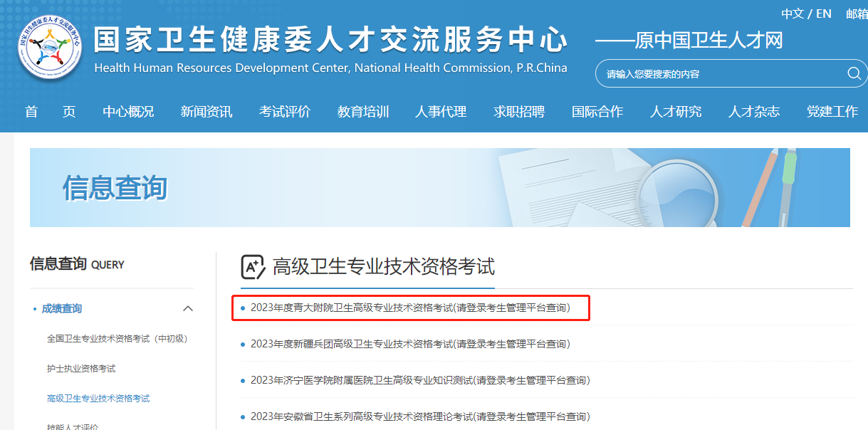Click the search input field
This screenshot has height=430, width=868.
click(x=719, y=74)
